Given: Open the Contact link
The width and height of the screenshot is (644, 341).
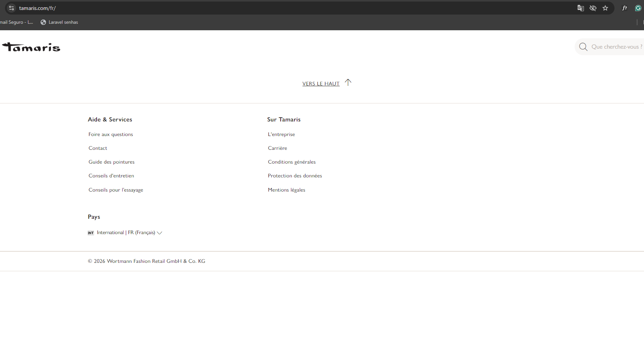Looking at the screenshot, I should (x=98, y=148).
